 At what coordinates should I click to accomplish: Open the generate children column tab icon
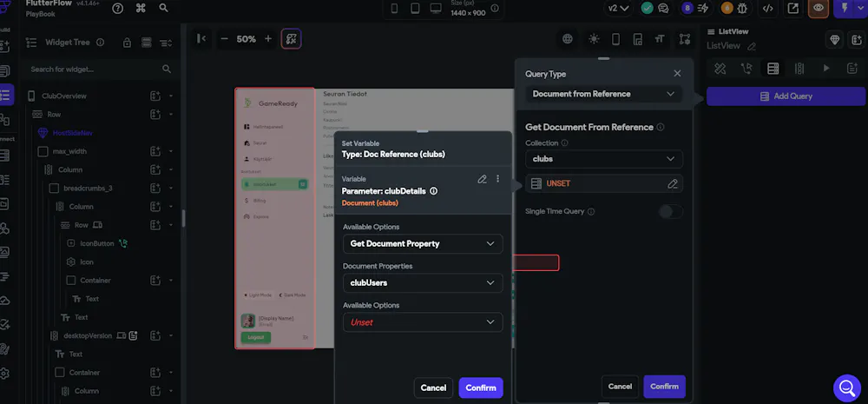tap(799, 68)
